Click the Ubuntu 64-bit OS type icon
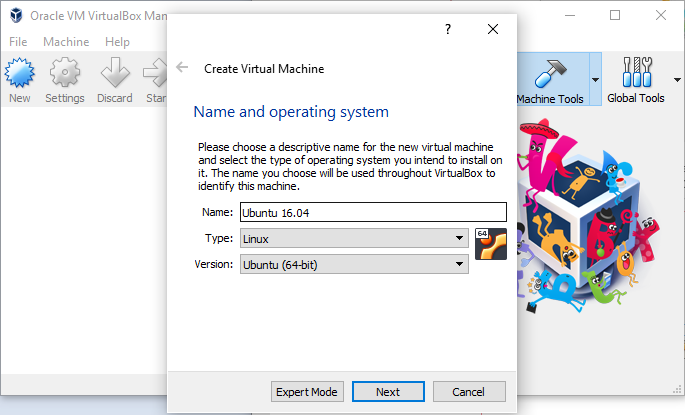The height and width of the screenshot is (415, 685). 491,244
